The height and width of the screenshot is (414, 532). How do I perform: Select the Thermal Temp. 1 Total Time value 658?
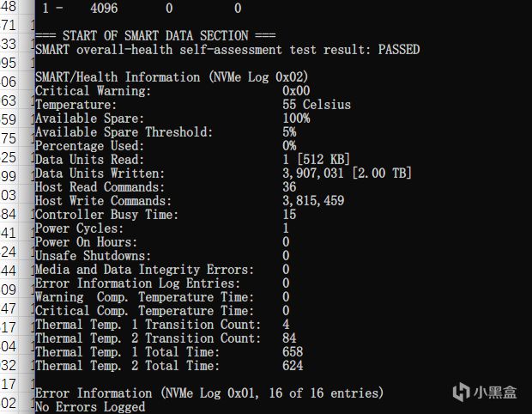(x=293, y=352)
